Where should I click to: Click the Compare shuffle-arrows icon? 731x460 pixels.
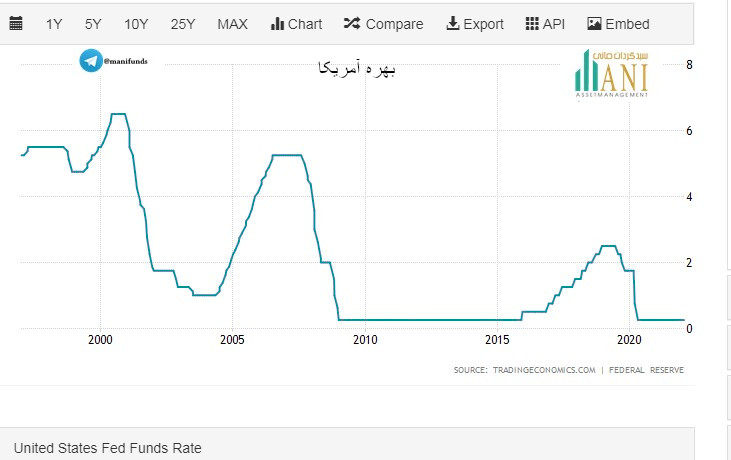click(x=352, y=24)
